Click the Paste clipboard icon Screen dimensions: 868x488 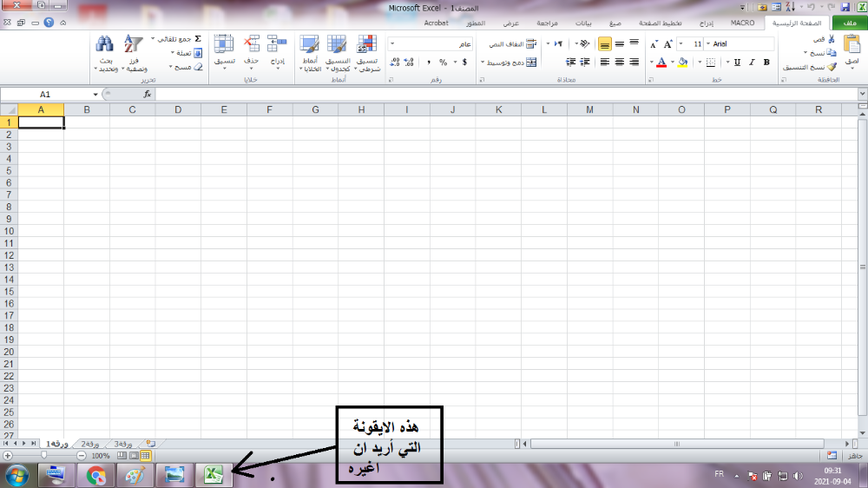click(x=852, y=44)
